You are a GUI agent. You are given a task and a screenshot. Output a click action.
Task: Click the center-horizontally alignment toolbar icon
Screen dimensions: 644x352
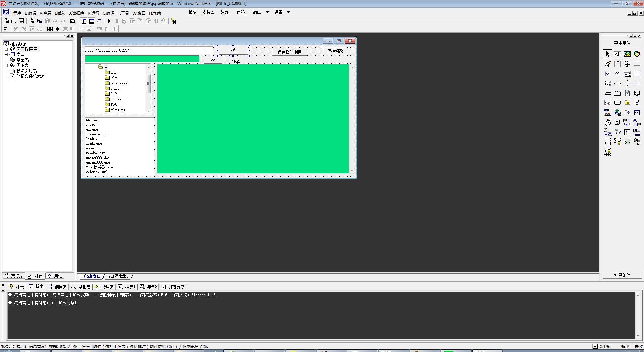[x=50, y=29]
